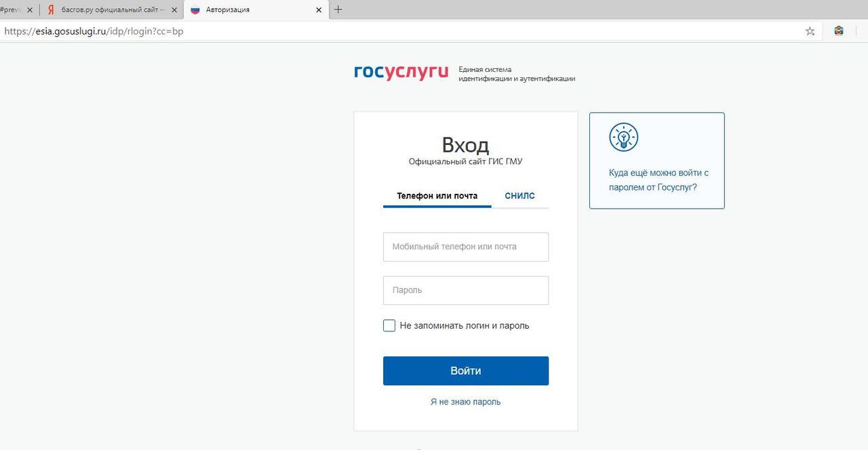Open a new tab with the plus button

pos(338,9)
